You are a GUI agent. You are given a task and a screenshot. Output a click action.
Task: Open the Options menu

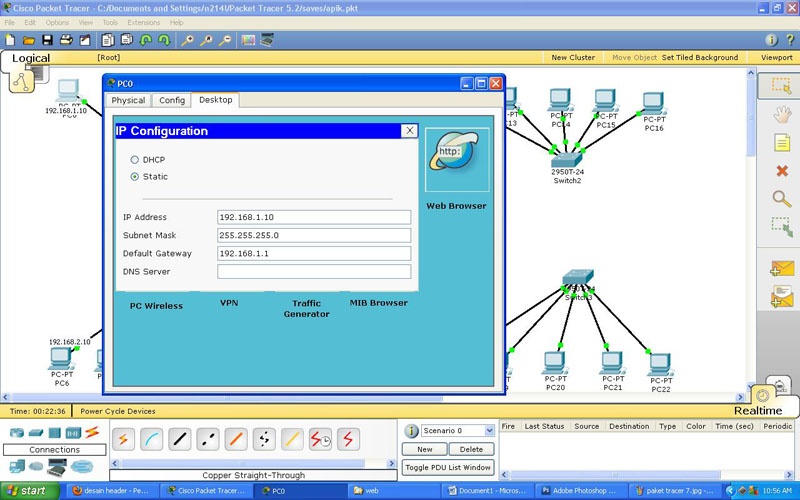[x=57, y=22]
